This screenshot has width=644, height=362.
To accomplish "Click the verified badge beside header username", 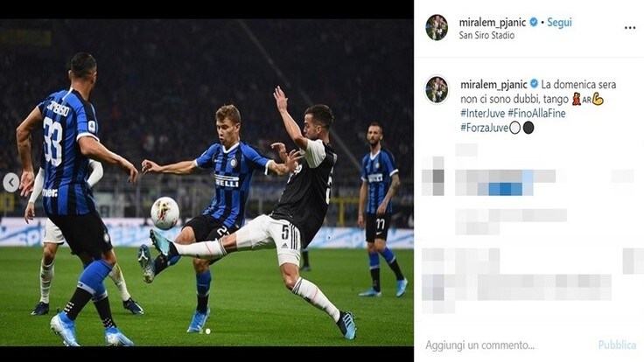I will click(534, 22).
